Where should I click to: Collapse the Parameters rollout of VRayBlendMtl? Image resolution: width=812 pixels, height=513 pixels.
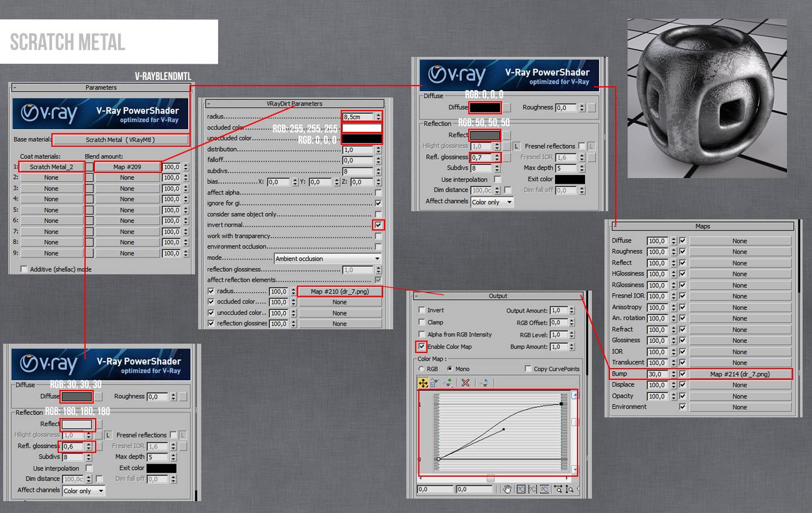[101, 87]
